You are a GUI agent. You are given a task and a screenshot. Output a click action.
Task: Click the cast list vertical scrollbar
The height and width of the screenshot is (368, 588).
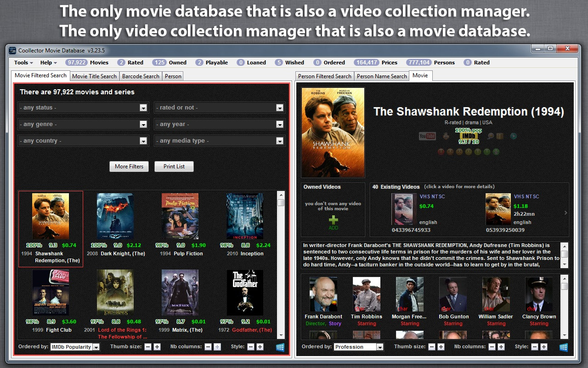coord(565,307)
